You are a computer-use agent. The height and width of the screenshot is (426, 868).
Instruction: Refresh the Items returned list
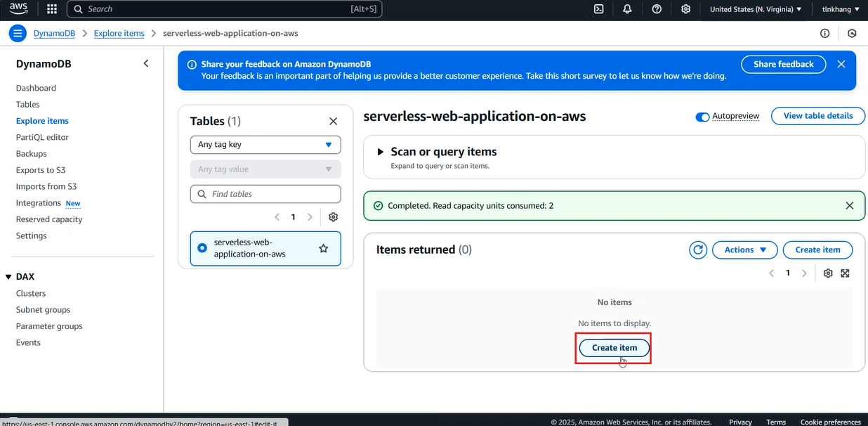(x=697, y=250)
